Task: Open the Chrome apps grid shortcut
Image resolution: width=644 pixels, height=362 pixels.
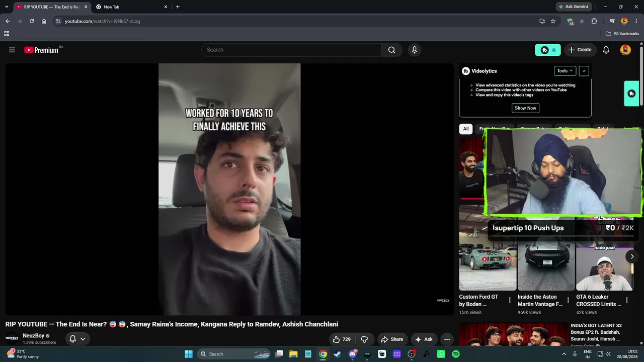Action: click(7, 34)
